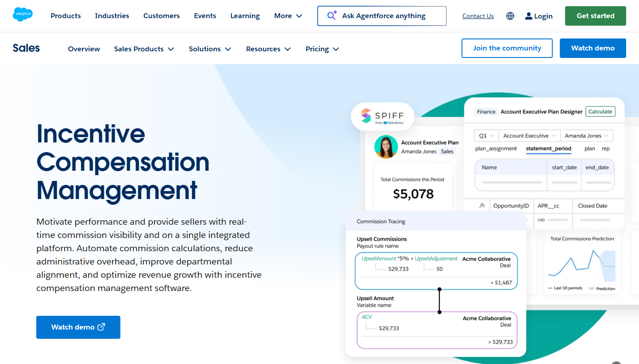
Task: Click the Prediction legend label
Action: [x=605, y=288]
